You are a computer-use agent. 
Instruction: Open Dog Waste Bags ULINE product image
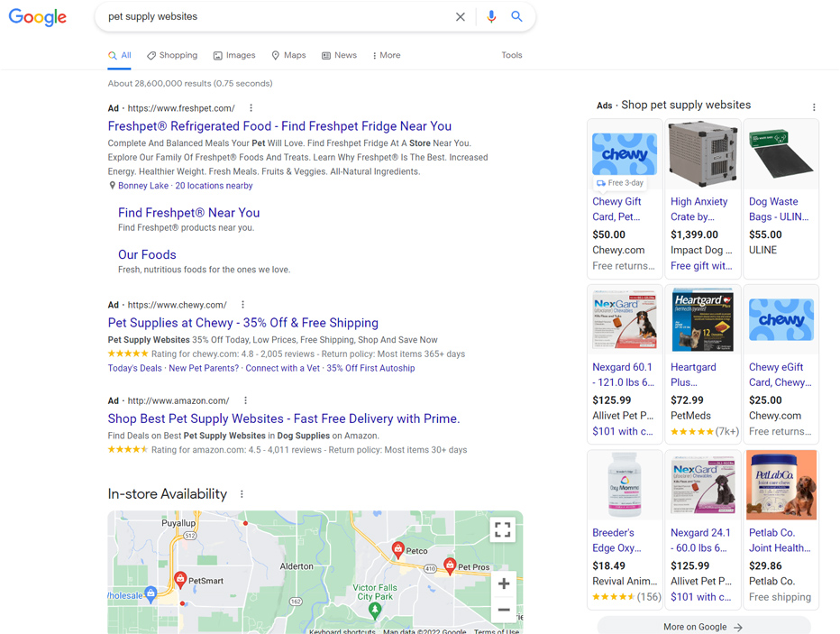[781, 154]
